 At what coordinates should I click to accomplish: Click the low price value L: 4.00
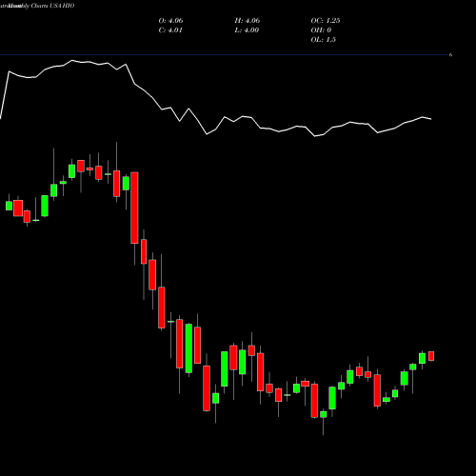pos(247,30)
